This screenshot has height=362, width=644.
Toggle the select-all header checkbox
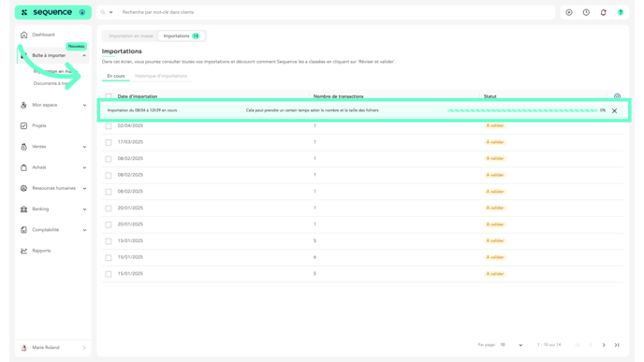(109, 96)
